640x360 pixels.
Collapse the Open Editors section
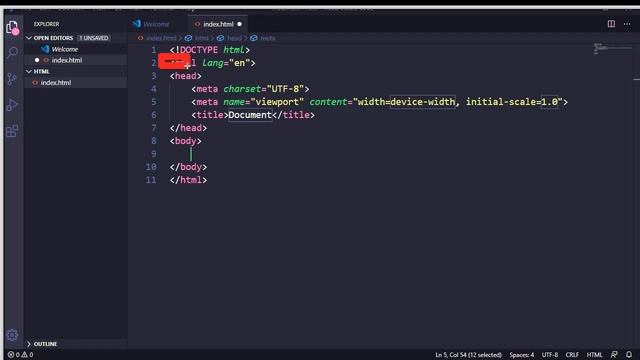pos(29,38)
